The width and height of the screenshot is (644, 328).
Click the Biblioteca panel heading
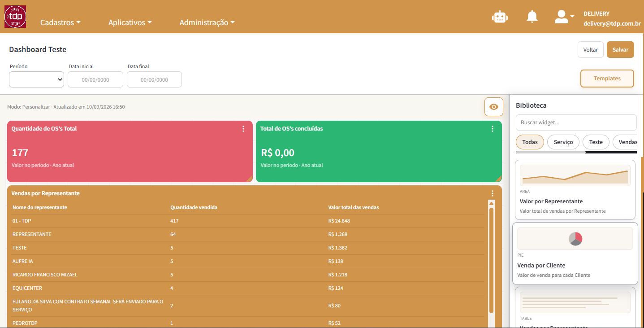click(x=531, y=105)
